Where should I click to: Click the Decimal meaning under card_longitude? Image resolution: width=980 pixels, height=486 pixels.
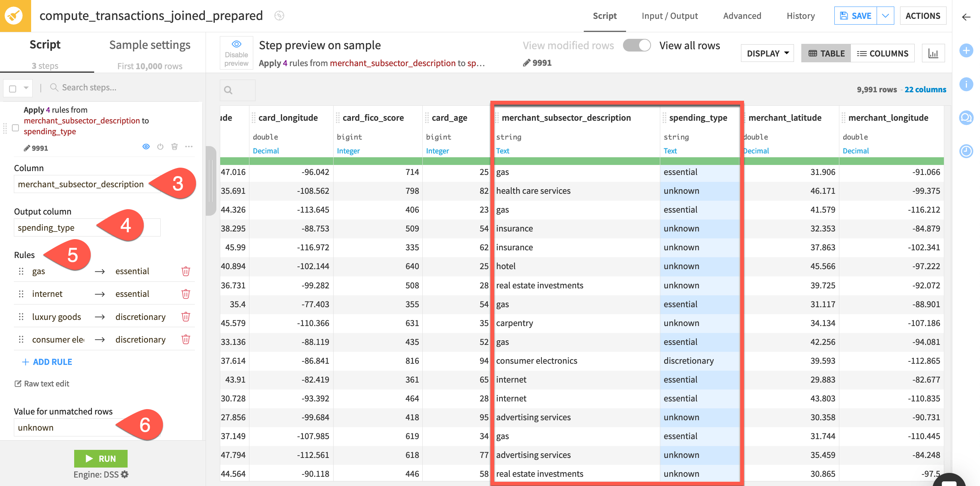click(x=266, y=151)
